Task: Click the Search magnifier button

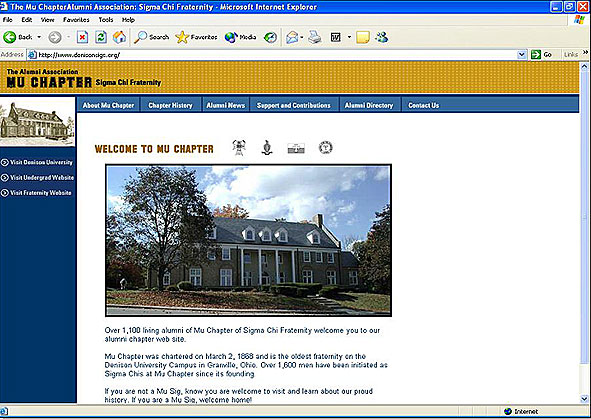Action: tap(152, 37)
